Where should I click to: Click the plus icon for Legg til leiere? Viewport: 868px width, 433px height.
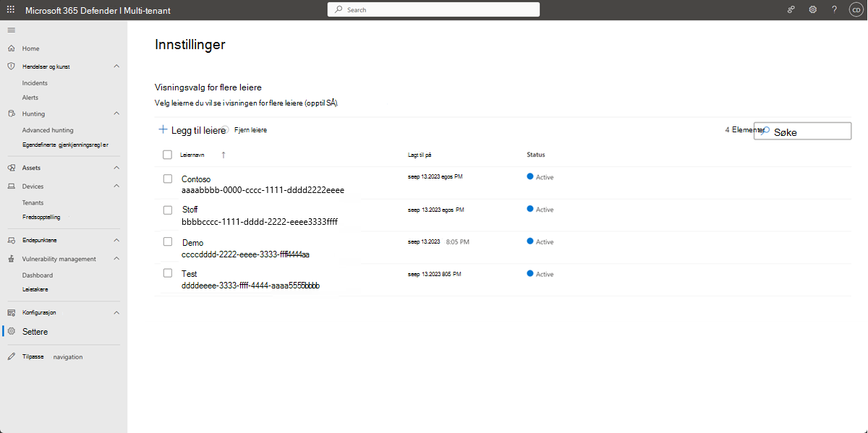(x=163, y=130)
